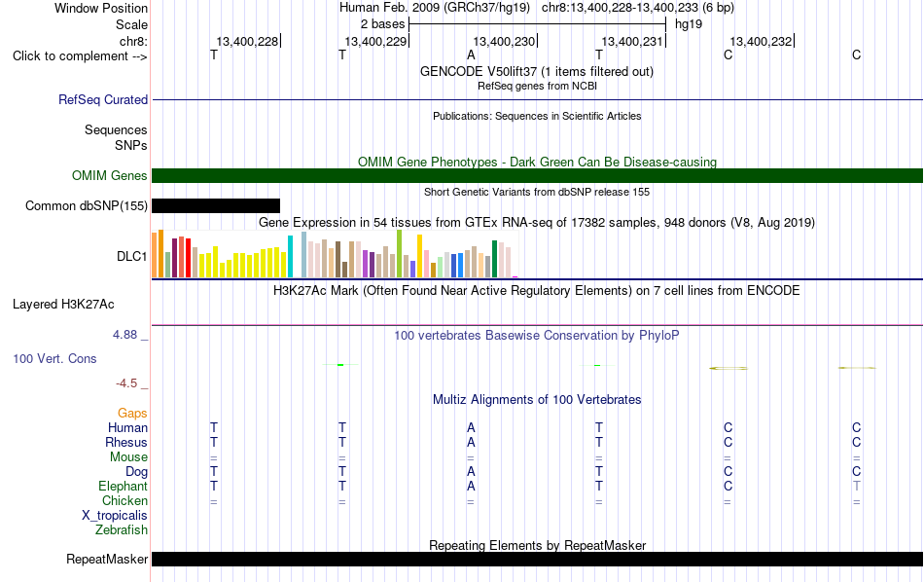This screenshot has width=924, height=582.
Task: Click 'RefSeq genes from NCBI' title
Action: (x=537, y=86)
